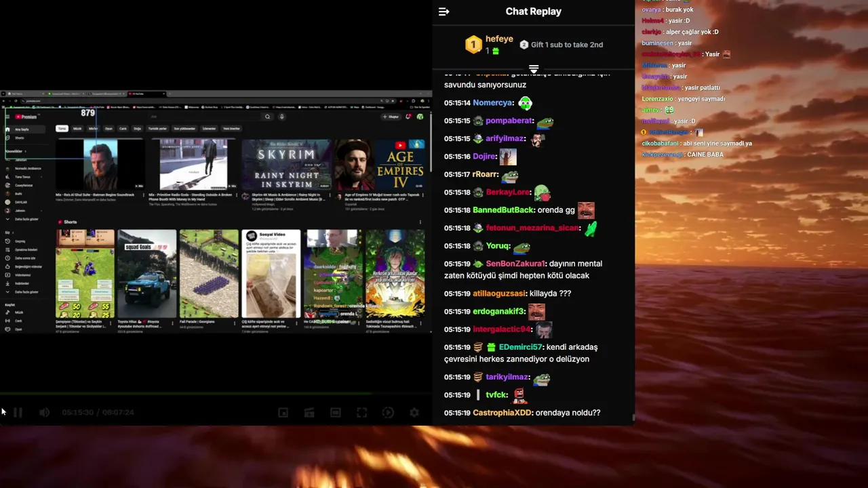Click the gold first-place badge next to hefeye
Image resolution: width=868 pixels, height=488 pixels.
tap(473, 45)
